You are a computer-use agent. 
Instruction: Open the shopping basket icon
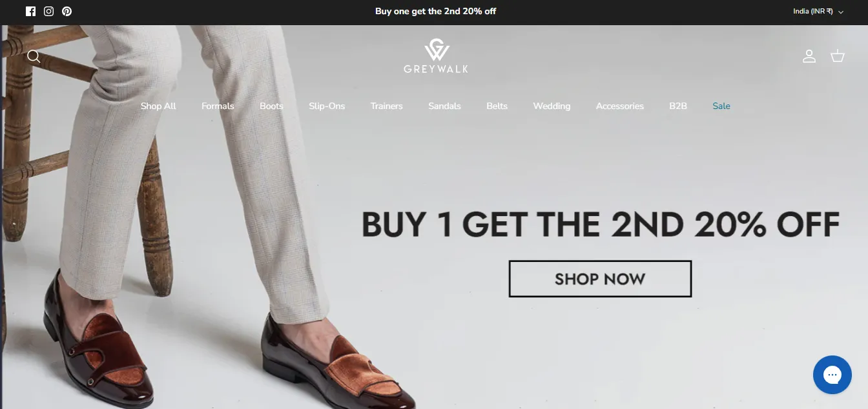click(x=838, y=56)
